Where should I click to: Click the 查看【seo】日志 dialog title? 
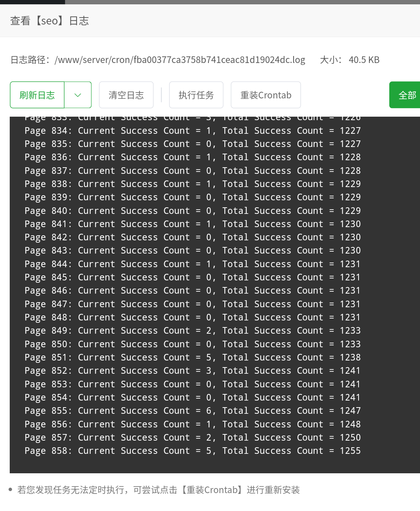49,21
